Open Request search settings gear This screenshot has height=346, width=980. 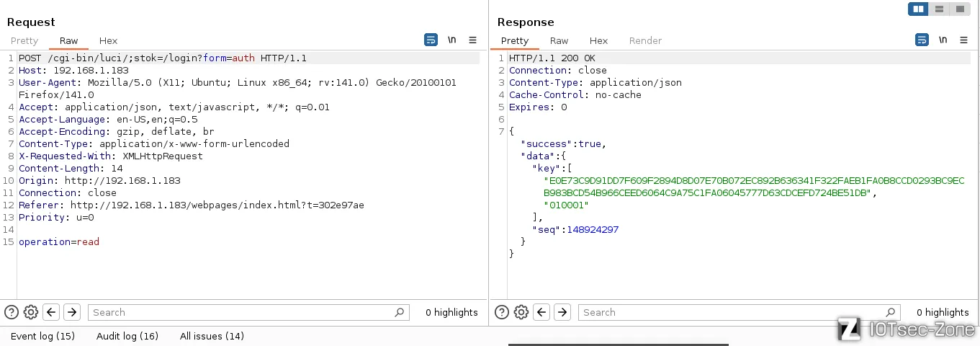[30, 312]
